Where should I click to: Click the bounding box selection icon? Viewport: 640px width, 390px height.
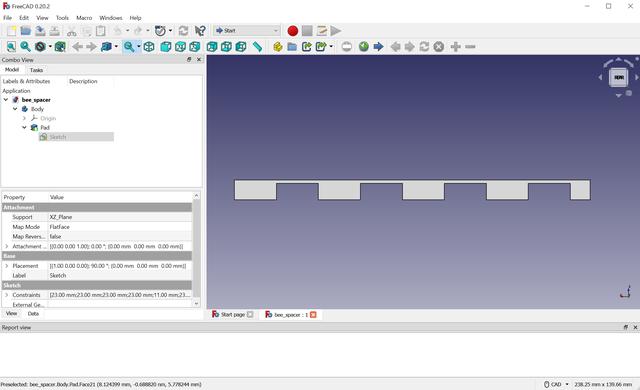pos(60,47)
